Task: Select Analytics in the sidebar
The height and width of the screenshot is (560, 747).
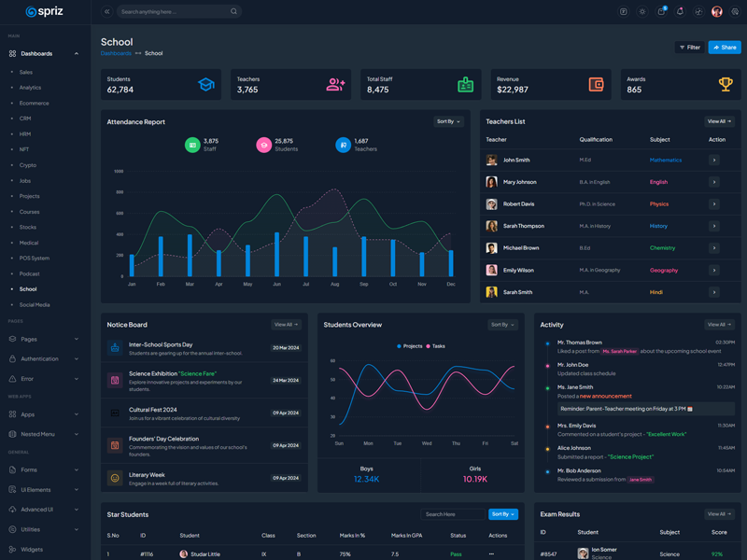Action: point(31,88)
